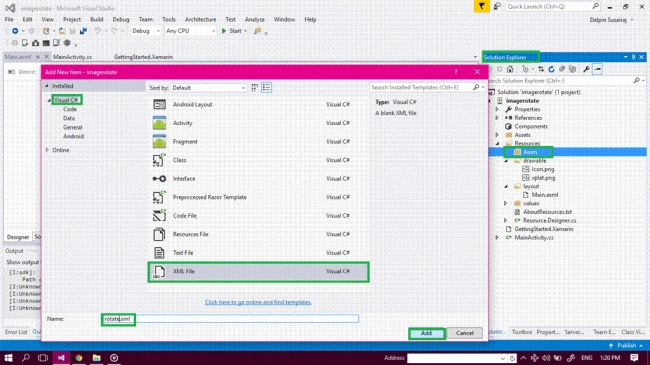
Task: Switch to the Designer tab
Action: pos(18,237)
